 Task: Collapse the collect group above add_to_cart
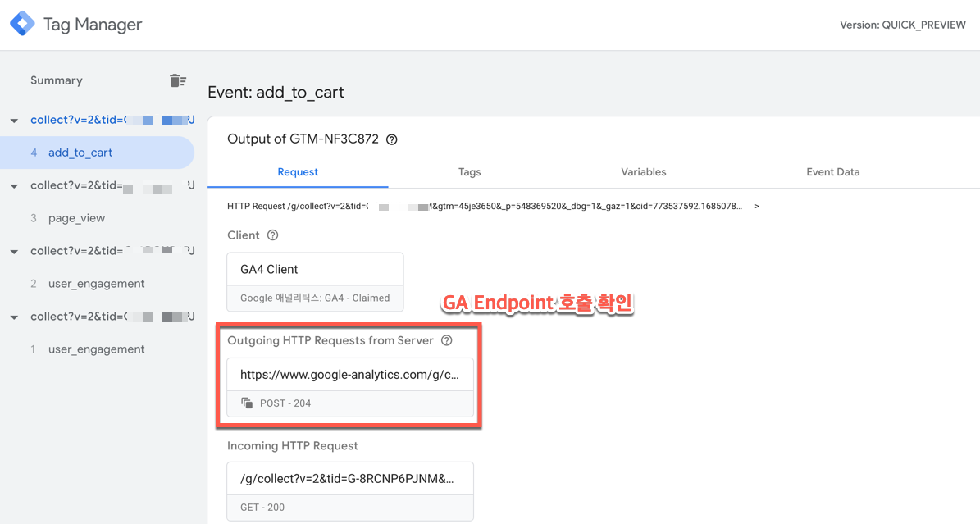tap(14, 121)
